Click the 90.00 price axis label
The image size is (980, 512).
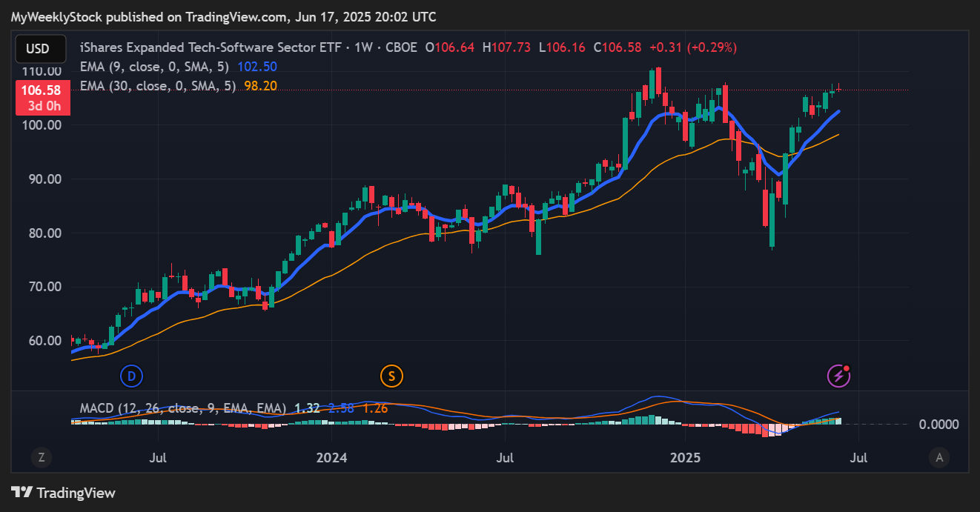(46, 179)
